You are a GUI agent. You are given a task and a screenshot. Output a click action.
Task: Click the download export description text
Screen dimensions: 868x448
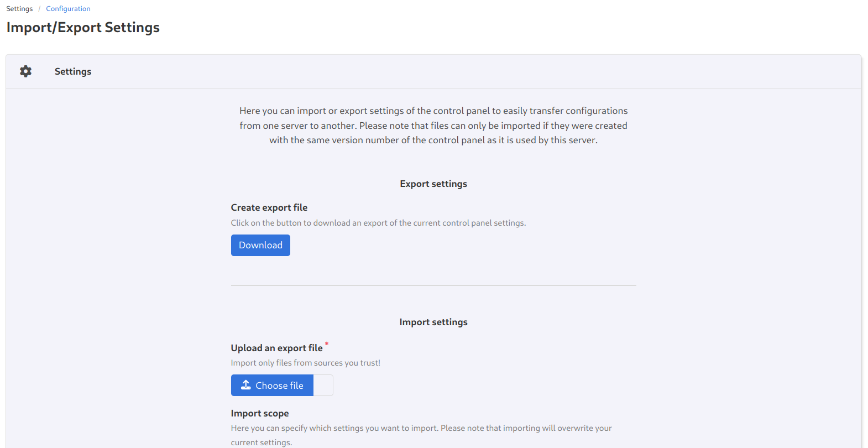pos(378,223)
